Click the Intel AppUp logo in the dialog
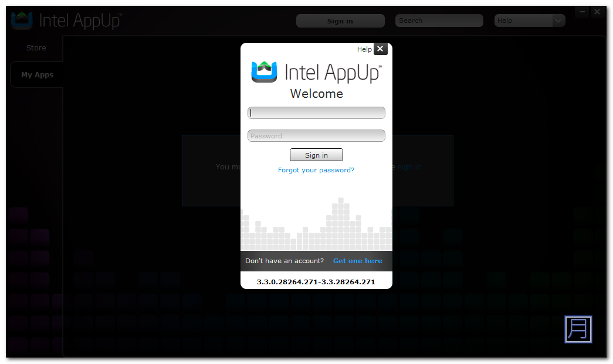The height and width of the screenshot is (364, 613). tap(316, 72)
